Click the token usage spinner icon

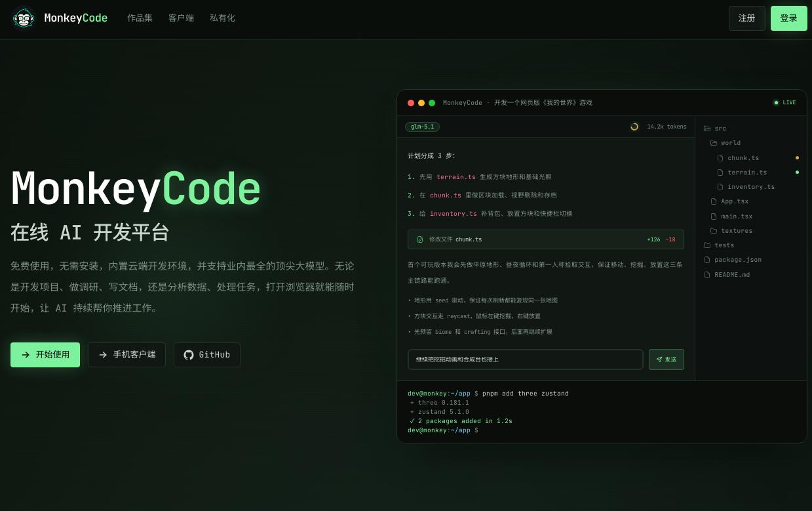[634, 127]
